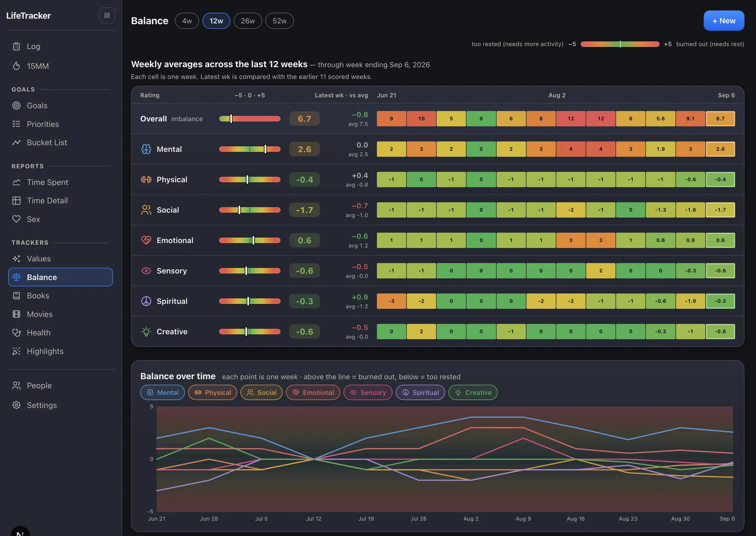This screenshot has height=536, width=756.
Task: Click the Sensory eye icon in table
Action: (x=146, y=271)
